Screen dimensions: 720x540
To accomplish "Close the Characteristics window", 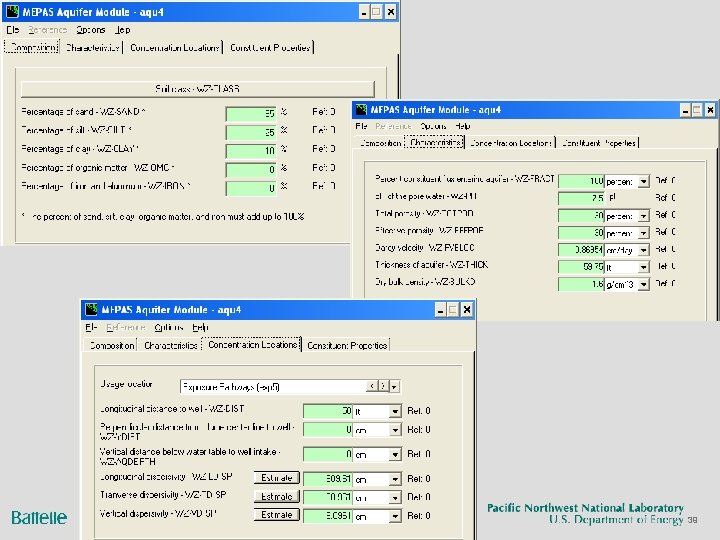I will pos(710,110).
